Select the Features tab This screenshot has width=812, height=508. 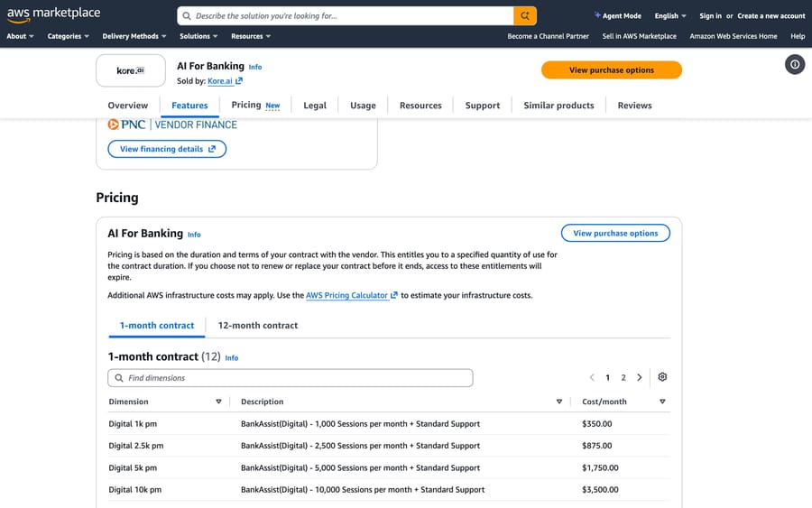coord(189,106)
